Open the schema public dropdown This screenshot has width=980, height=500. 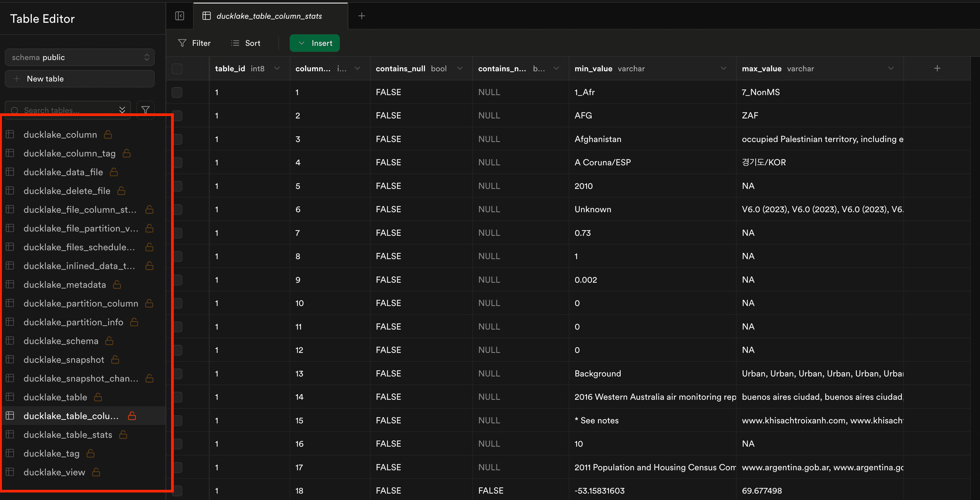tap(80, 57)
